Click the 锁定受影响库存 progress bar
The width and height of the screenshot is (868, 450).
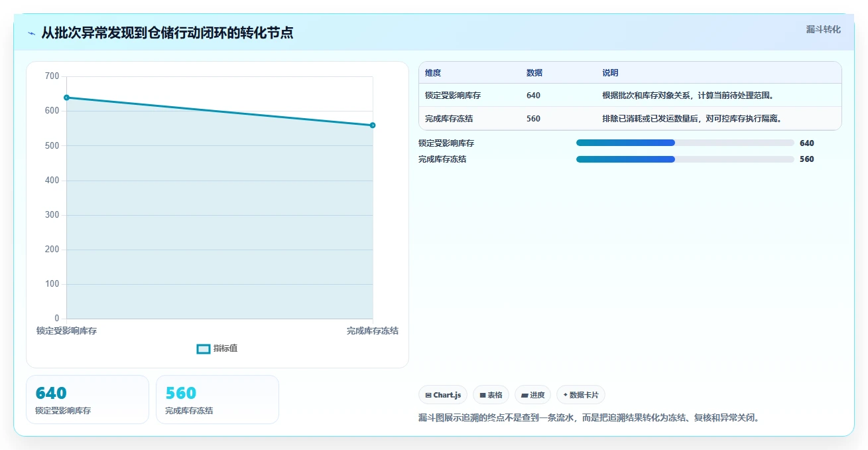pos(685,143)
